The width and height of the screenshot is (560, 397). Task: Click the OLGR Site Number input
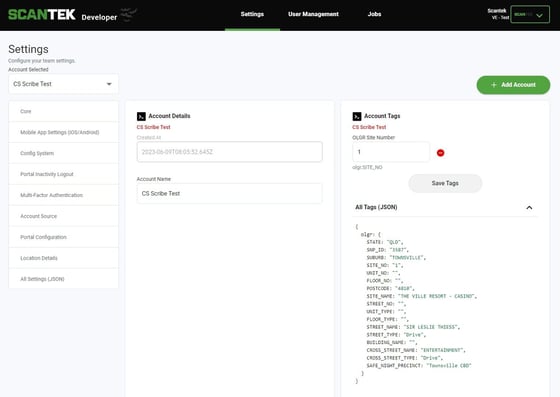tap(391, 152)
